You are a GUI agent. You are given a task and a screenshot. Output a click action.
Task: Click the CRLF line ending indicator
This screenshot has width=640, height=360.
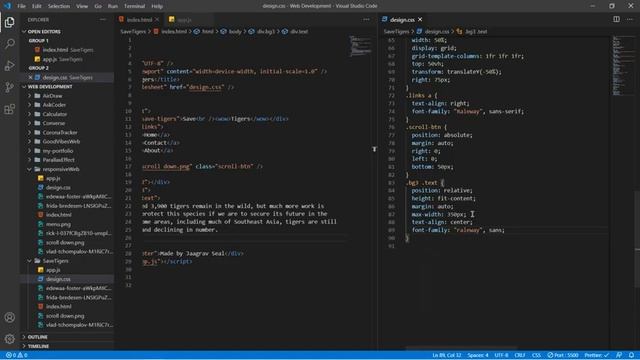pyautogui.click(x=520, y=355)
